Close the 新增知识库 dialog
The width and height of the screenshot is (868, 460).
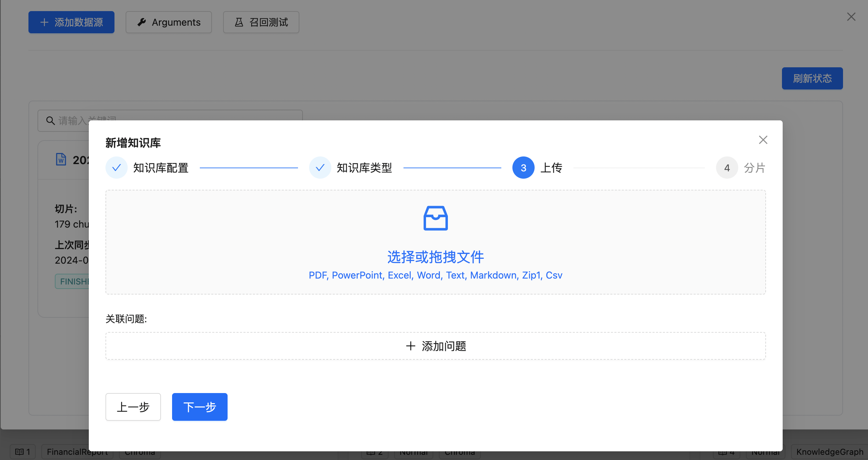(x=763, y=140)
